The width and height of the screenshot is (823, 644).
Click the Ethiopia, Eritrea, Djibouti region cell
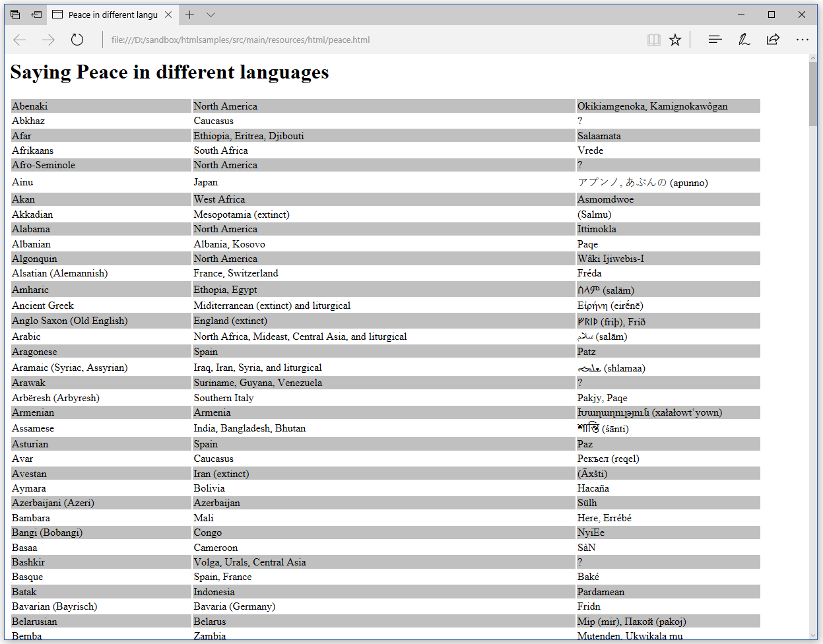point(383,136)
